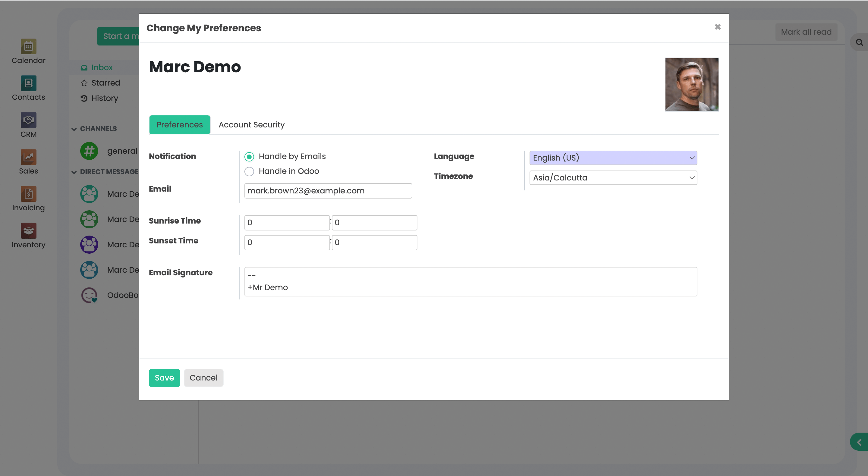The image size is (868, 476).
Task: Click the magnifier search icon
Action: 859,42
